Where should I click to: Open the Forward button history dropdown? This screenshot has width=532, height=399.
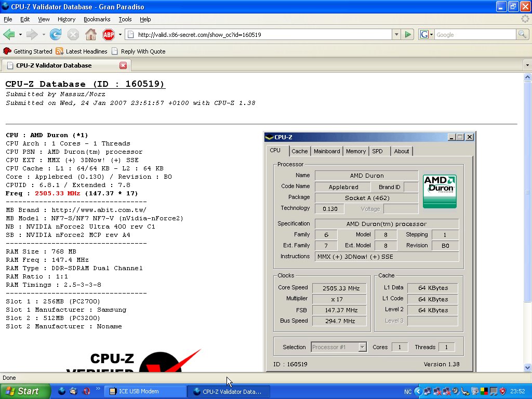44,34
